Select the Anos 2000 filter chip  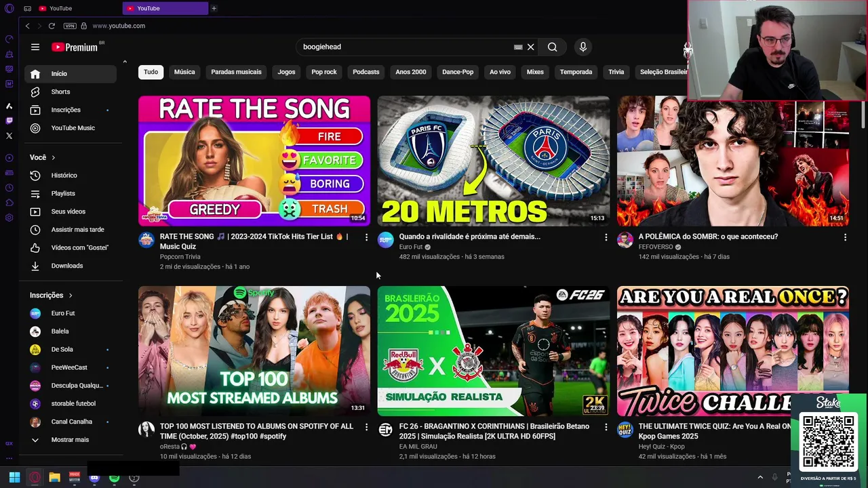click(x=411, y=72)
